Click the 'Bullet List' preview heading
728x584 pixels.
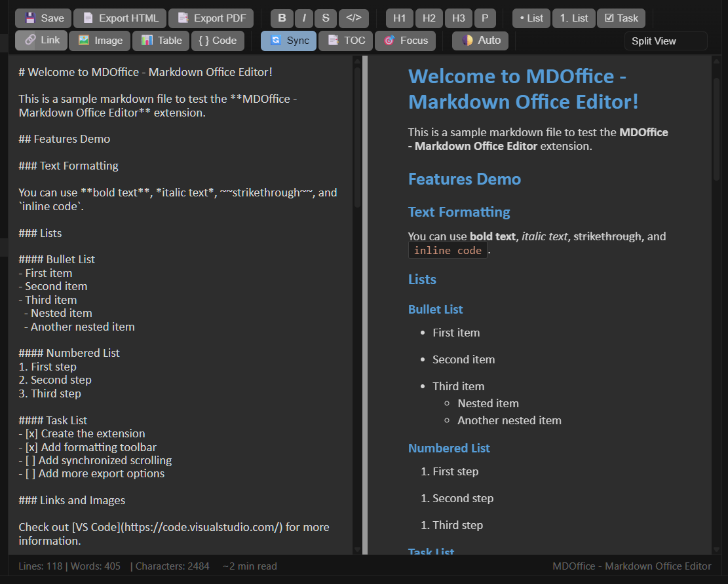point(435,310)
